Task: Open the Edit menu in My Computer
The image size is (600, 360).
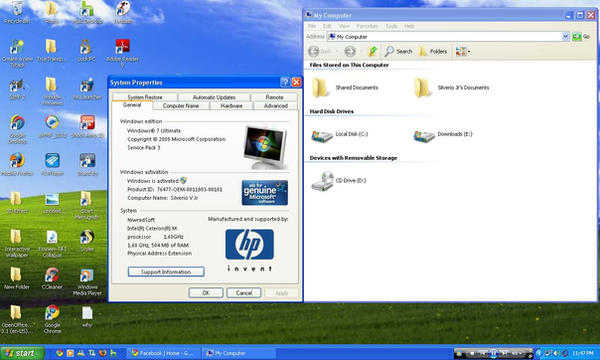Action: (327, 26)
